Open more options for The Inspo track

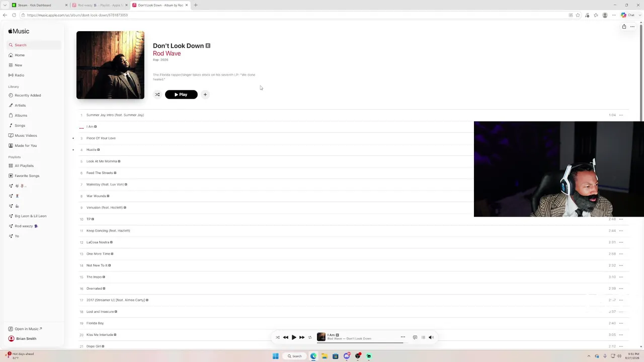tap(621, 277)
